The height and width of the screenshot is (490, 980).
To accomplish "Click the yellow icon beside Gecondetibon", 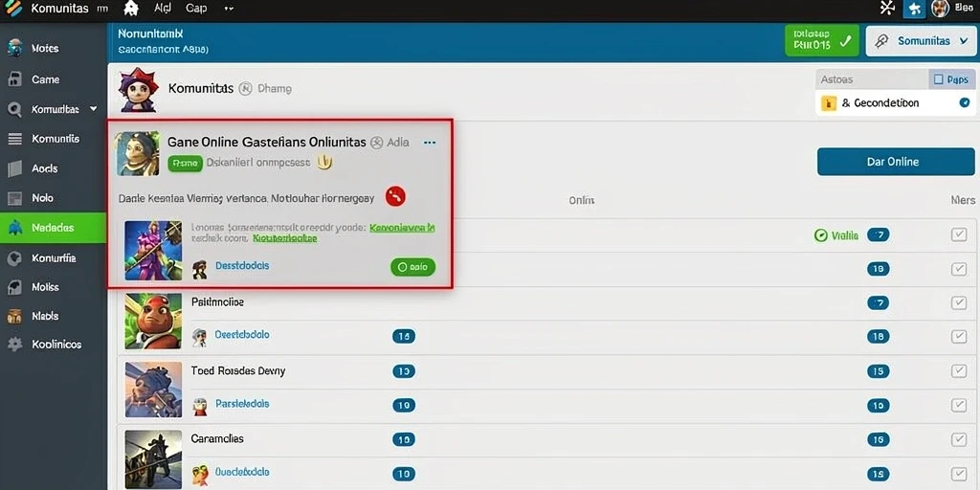I will [x=829, y=103].
